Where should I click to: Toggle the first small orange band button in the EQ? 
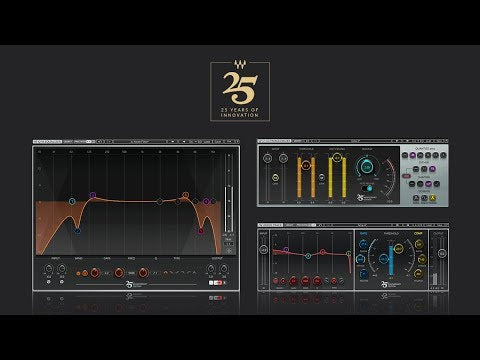click(x=78, y=273)
